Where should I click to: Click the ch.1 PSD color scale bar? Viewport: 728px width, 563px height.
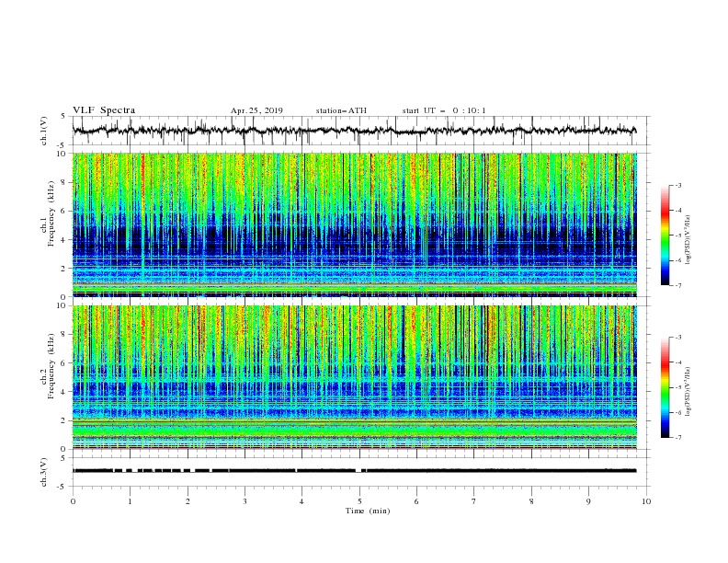tap(665, 236)
